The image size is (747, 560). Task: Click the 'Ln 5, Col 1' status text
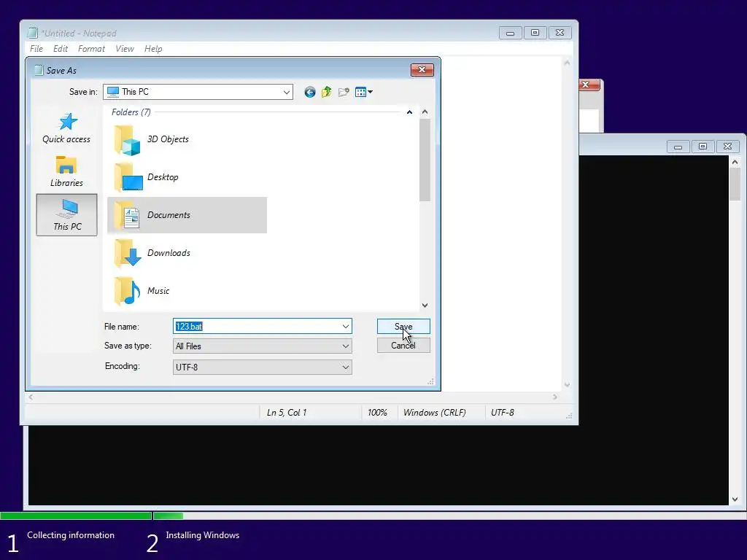point(287,413)
